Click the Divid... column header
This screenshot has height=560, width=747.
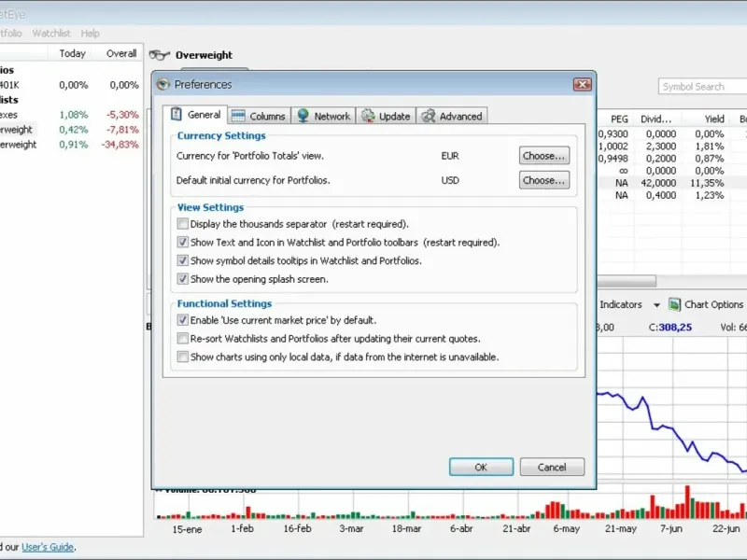(x=656, y=119)
